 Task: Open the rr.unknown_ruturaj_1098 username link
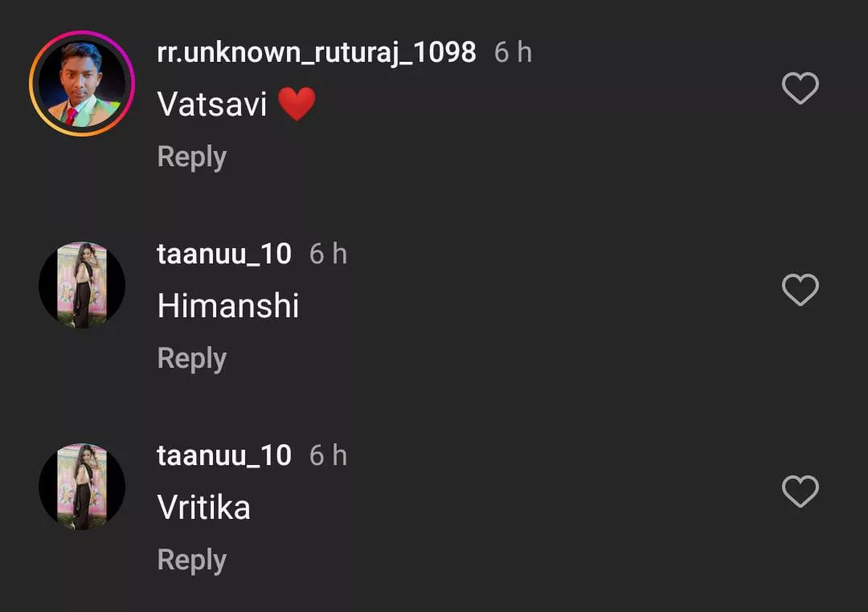[x=317, y=53]
